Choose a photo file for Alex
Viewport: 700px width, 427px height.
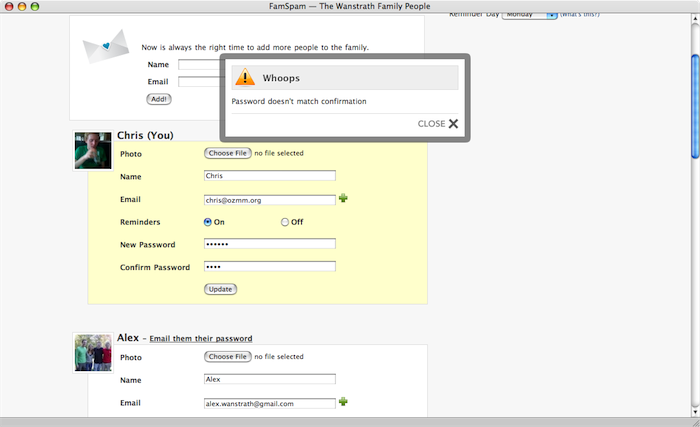(x=227, y=357)
